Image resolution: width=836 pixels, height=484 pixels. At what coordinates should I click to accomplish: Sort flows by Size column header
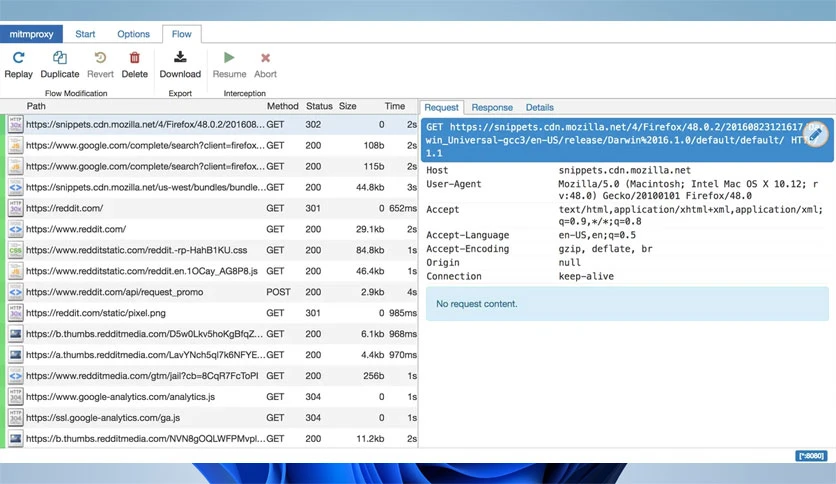(348, 106)
